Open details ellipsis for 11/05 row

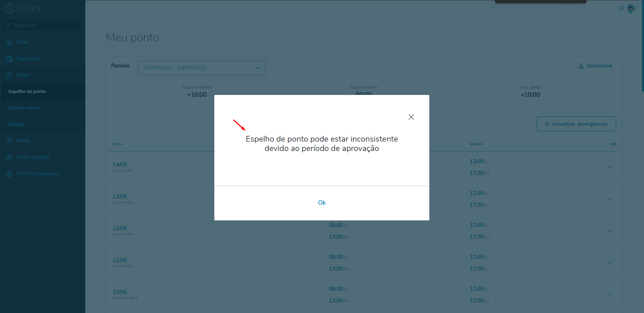[x=609, y=263]
